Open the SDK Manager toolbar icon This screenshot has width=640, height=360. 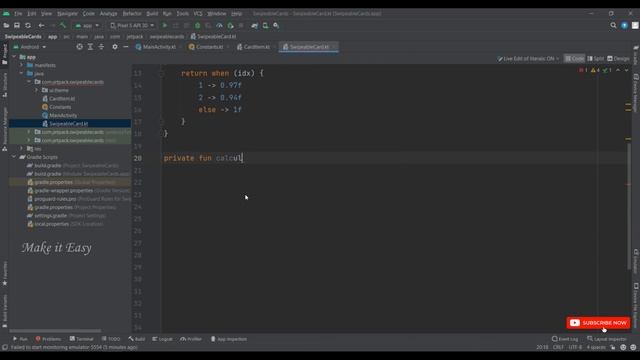(x=276, y=25)
